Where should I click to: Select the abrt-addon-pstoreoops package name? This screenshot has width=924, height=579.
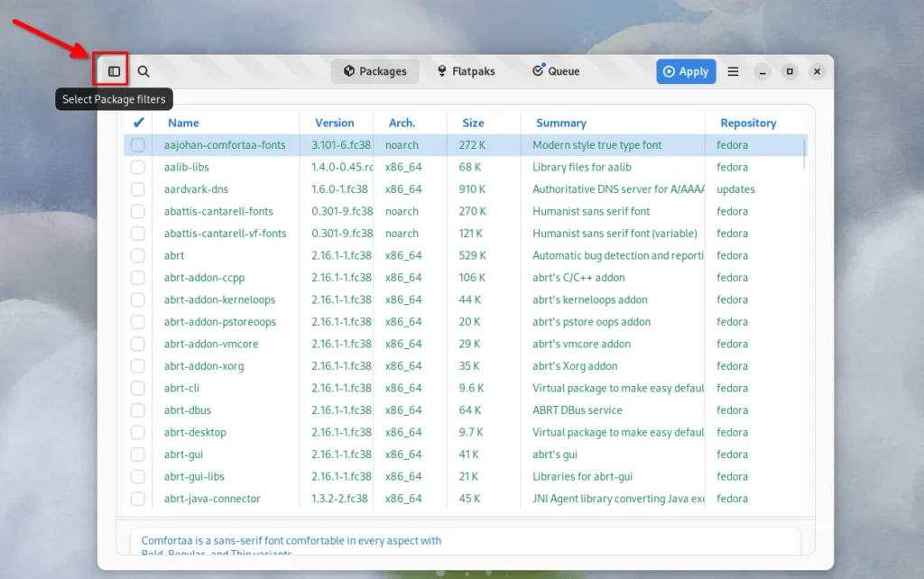pyautogui.click(x=220, y=322)
